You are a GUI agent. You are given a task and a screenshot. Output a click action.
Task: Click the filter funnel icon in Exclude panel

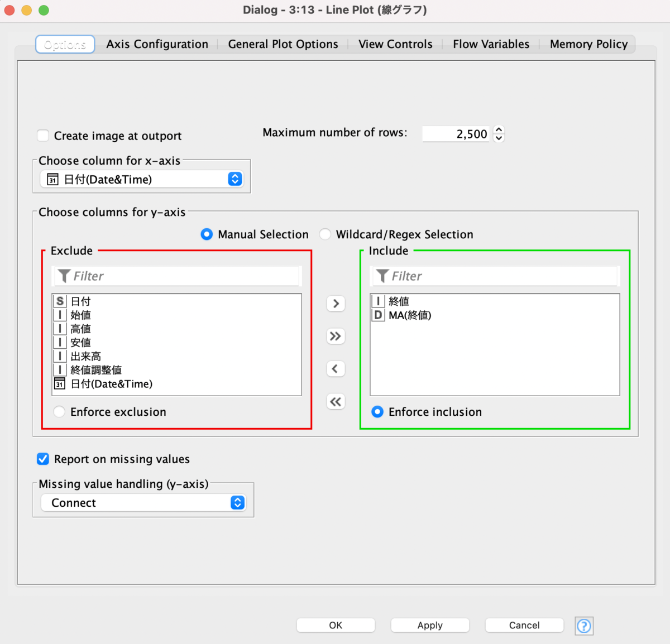(x=64, y=276)
